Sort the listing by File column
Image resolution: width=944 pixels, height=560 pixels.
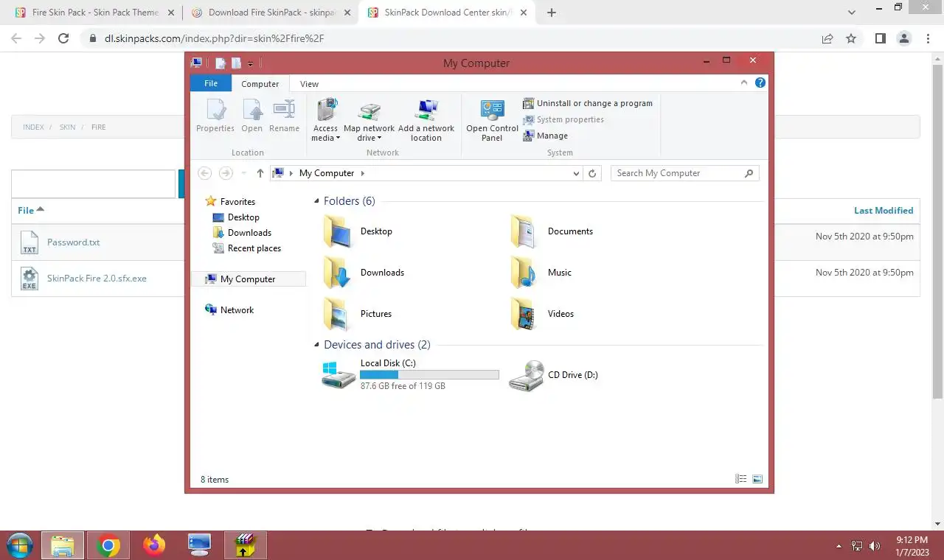coord(31,210)
